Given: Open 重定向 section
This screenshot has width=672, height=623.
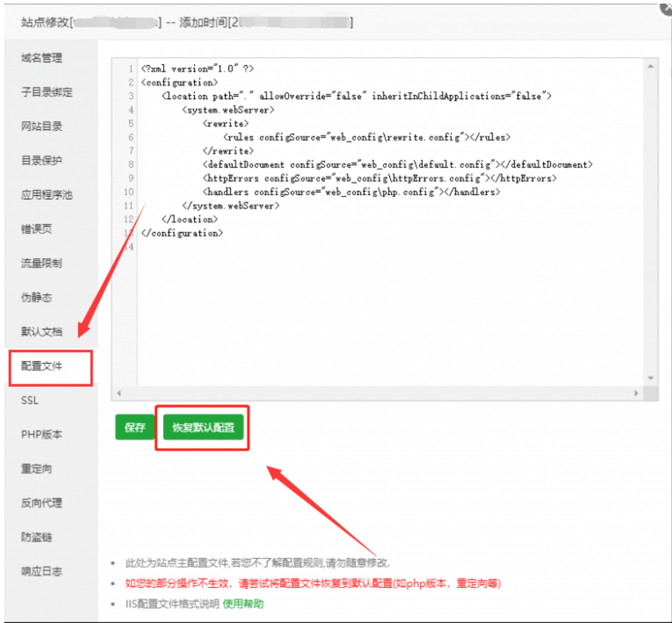Looking at the screenshot, I should [37, 469].
